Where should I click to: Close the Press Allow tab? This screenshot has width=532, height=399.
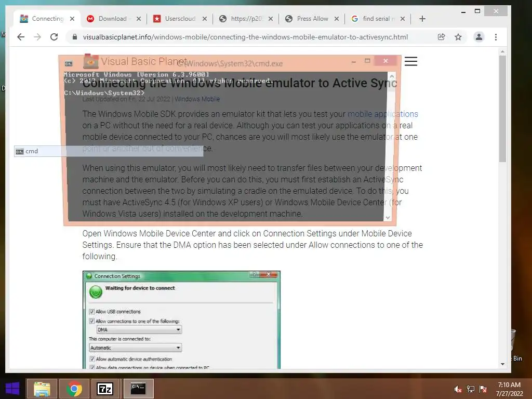[x=337, y=19]
